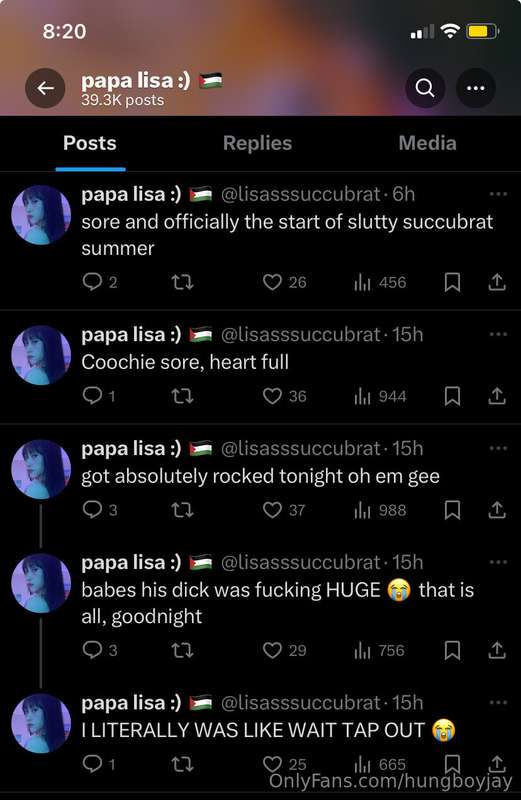Reply to the 6h post
Screen dimensions: 521x800
pos(100,282)
